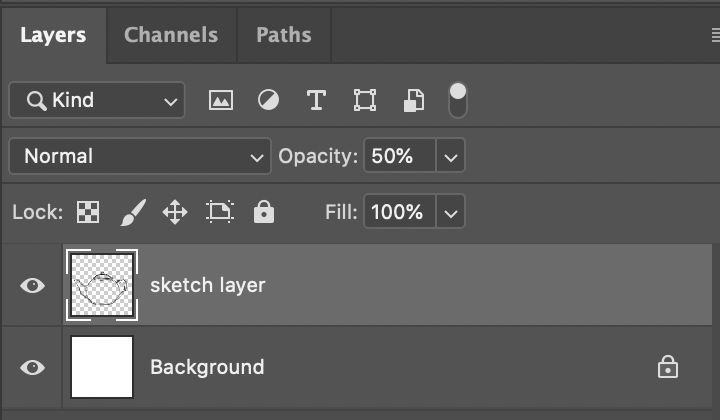Lock position move icon
This screenshot has width=720, height=420.
175,213
